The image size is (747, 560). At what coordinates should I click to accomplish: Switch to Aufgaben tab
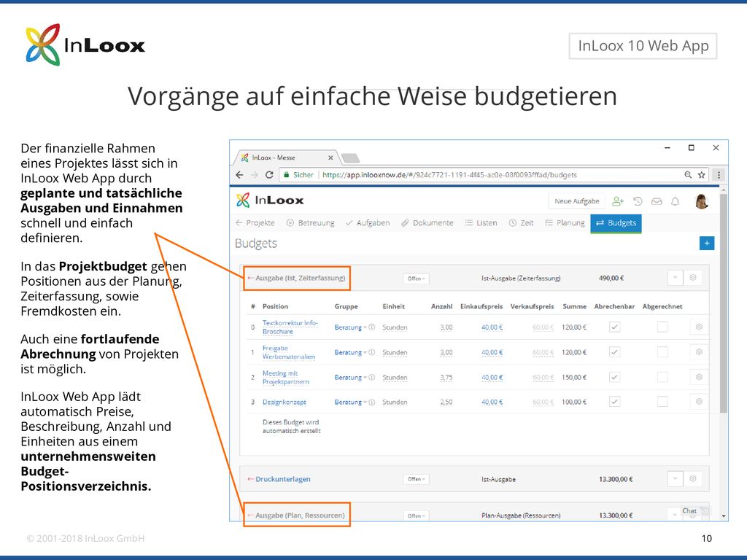coord(368,223)
